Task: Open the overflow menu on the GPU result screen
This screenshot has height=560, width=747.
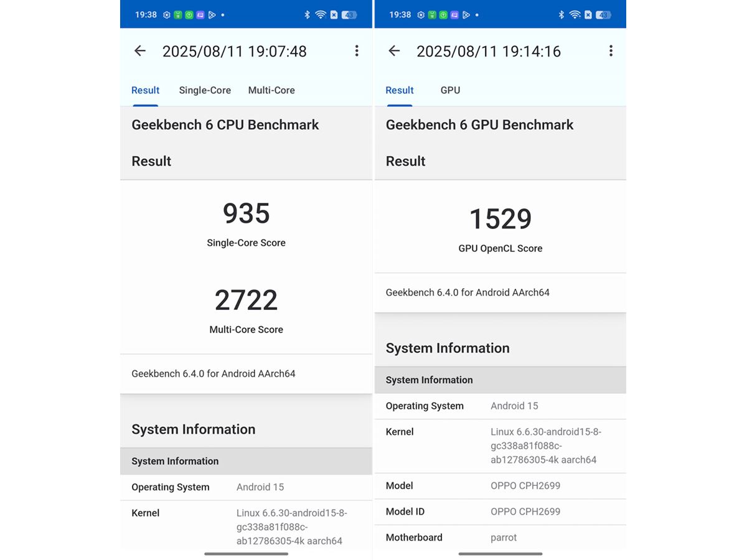Action: pos(611,51)
